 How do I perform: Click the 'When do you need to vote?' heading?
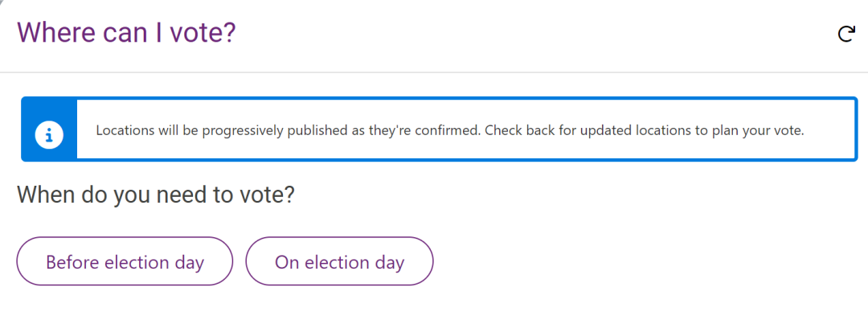click(x=156, y=195)
